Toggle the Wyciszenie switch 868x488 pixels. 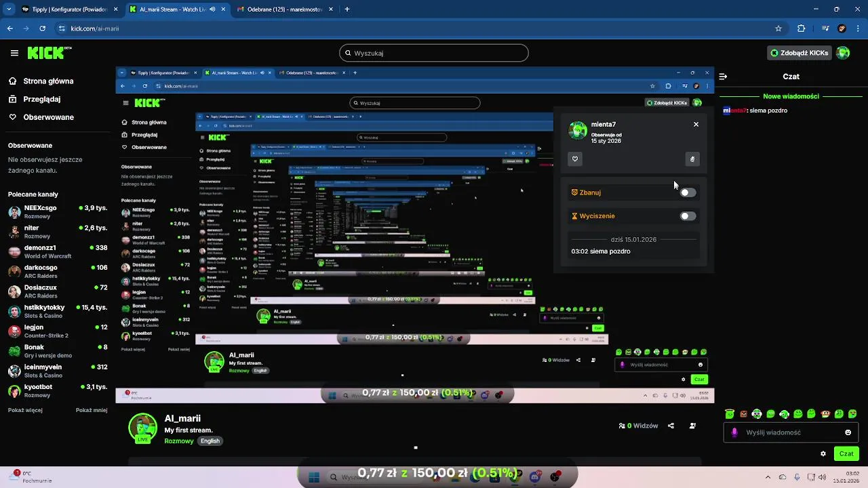688,216
